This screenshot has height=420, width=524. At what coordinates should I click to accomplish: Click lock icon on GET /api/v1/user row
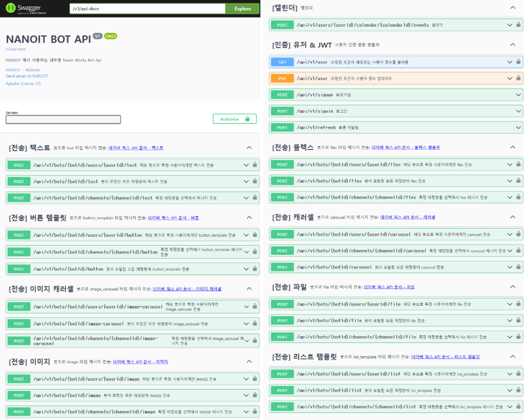coord(518,62)
